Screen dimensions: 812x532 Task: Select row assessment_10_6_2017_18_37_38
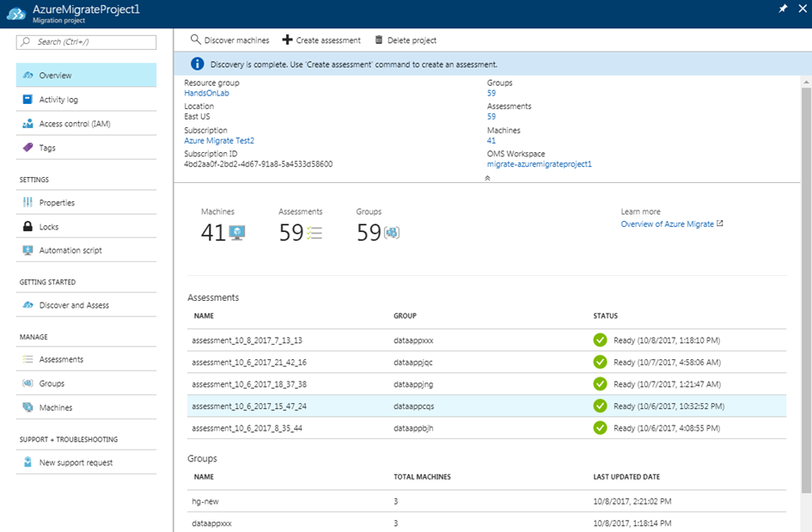(x=486, y=384)
